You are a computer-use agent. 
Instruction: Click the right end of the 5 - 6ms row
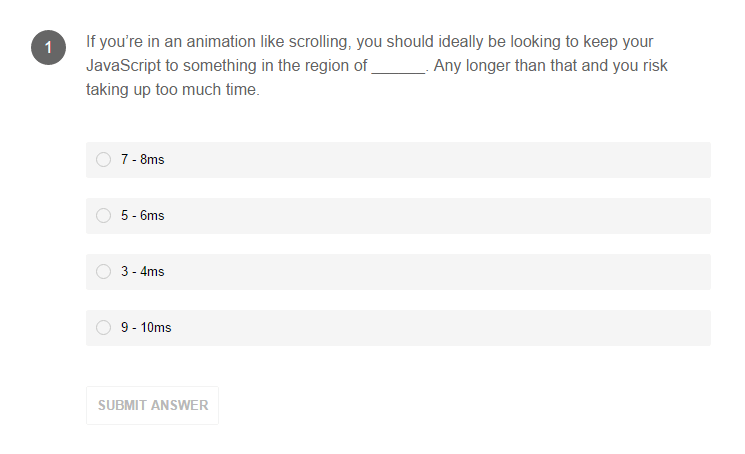pos(690,216)
